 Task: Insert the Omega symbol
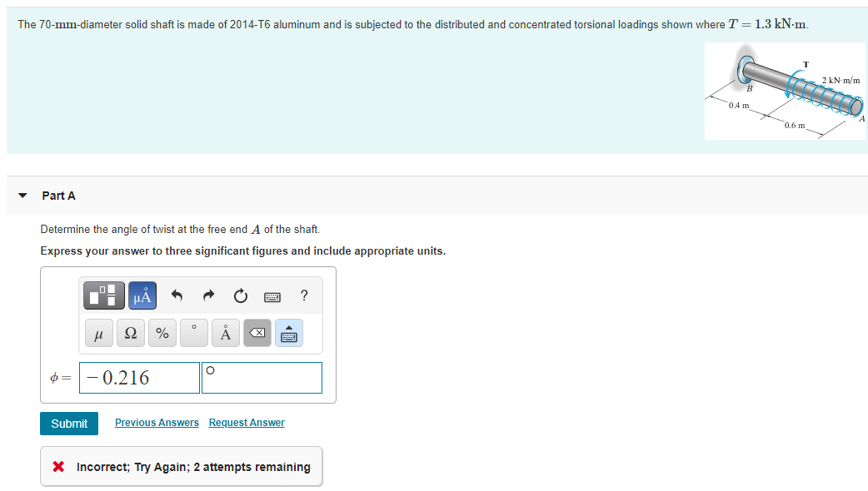131,333
